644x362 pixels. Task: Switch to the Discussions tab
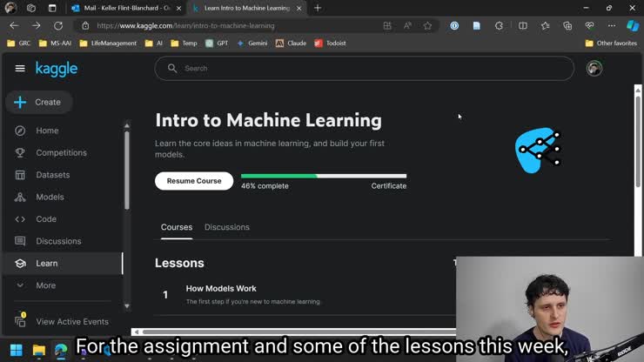(227, 227)
